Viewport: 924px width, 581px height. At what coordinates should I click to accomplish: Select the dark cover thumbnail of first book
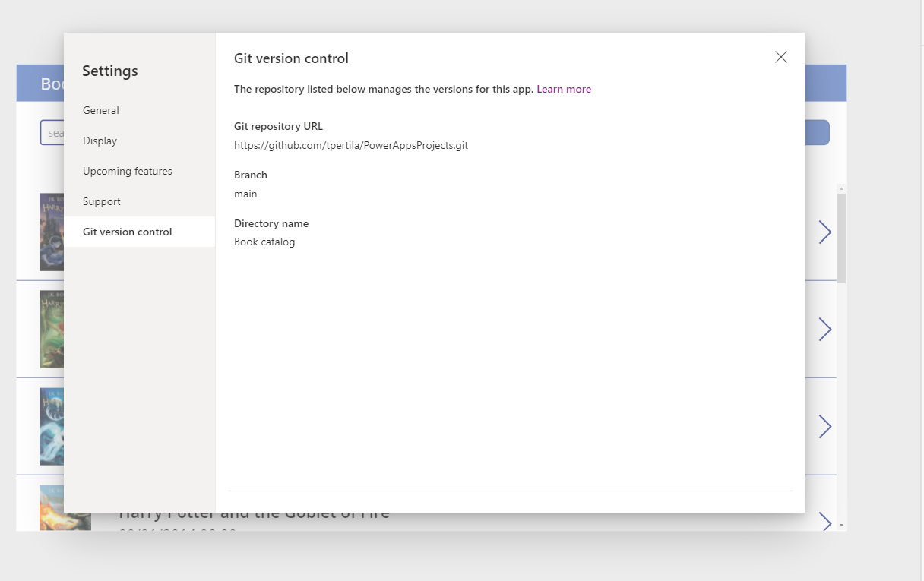coord(51,232)
